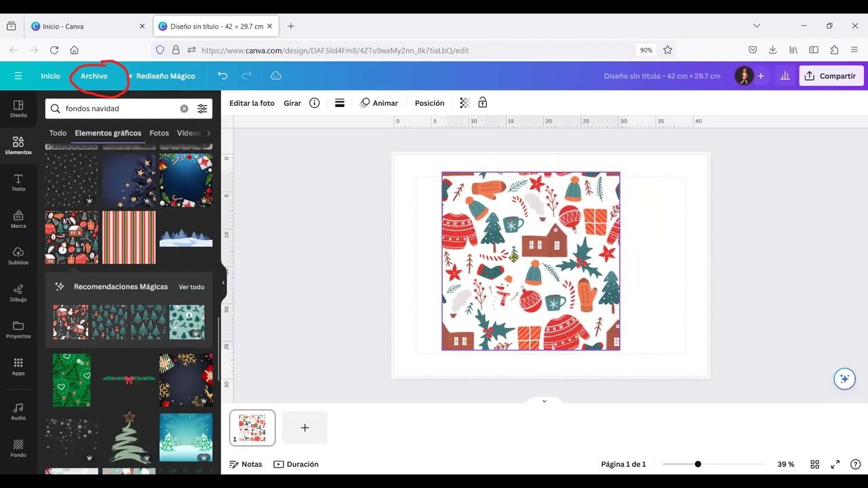Collapse the side panel with the arrow

point(223,283)
